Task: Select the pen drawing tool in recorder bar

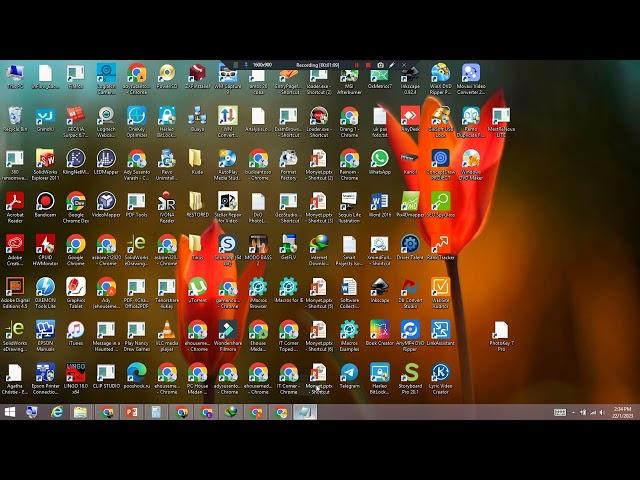Action: pyautogui.click(x=392, y=65)
